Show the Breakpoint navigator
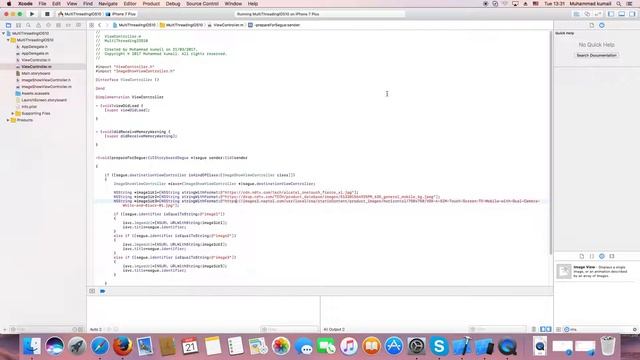This screenshot has height=360, width=640. click(x=68, y=25)
